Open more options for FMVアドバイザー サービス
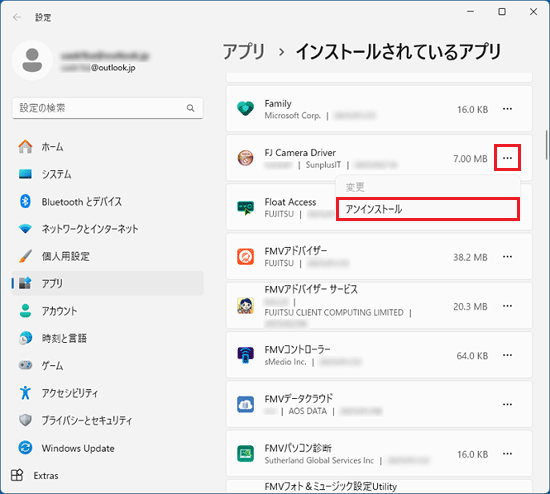This screenshot has height=494, width=550. pos(507,306)
